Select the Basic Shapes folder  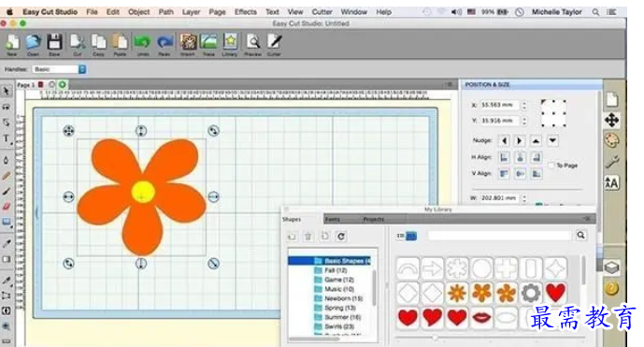tap(329, 261)
